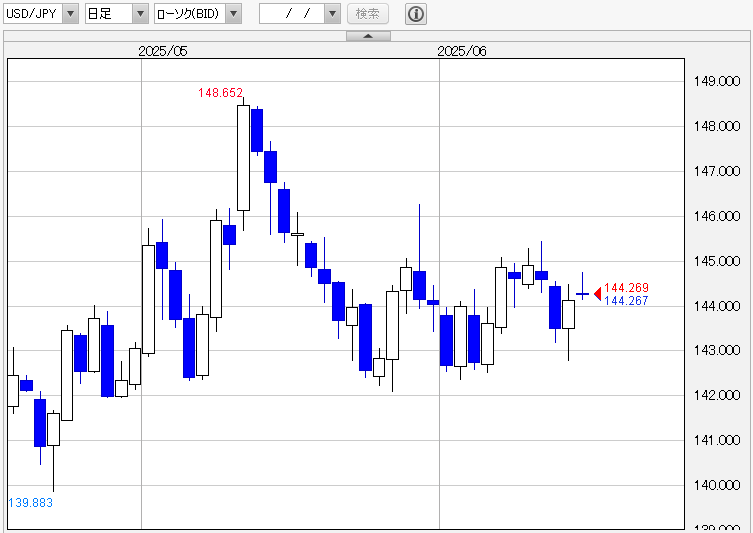Click the 検索 search button
Screen dimensions: 753x533
click(368, 13)
